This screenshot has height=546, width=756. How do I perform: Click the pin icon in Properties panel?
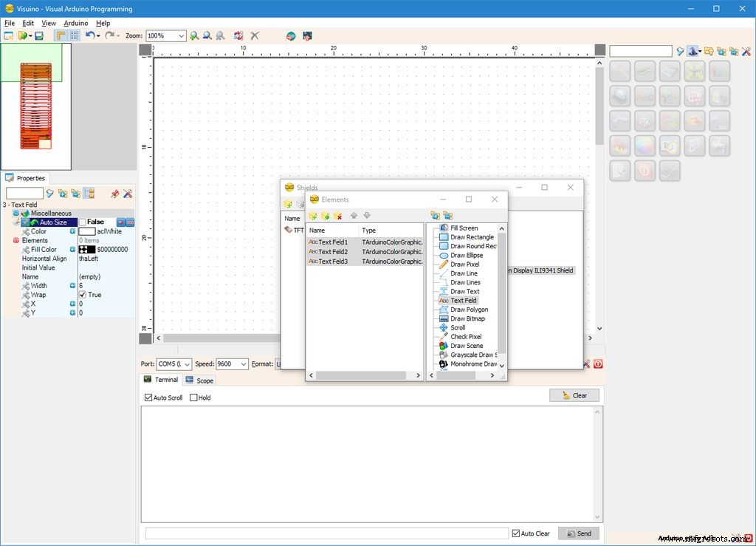(x=114, y=194)
